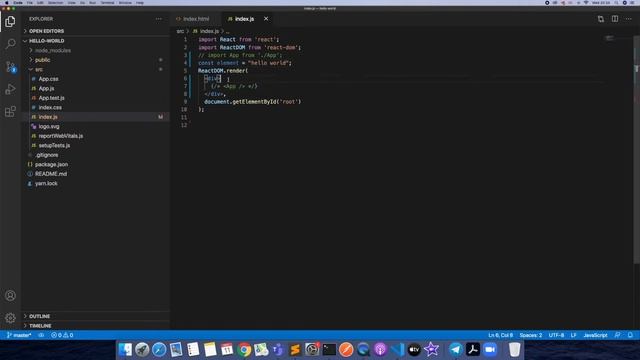Open the Source Control view icon

(10, 67)
